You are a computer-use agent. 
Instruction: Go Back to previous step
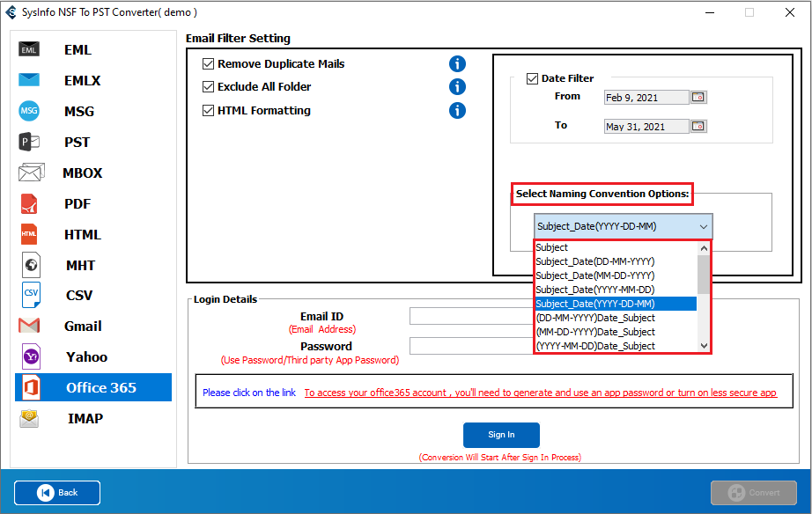tap(57, 492)
